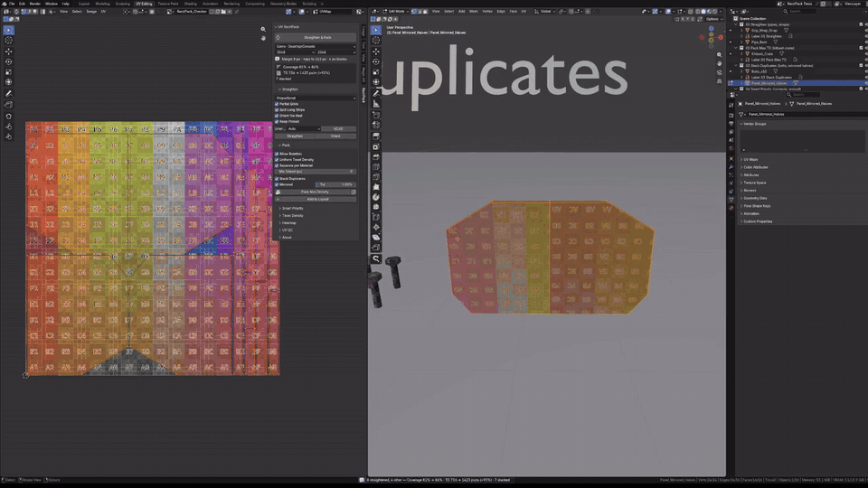Viewport: 868px width, 488px height.
Task: Expand the Color Attributes panel
Action: click(754, 167)
